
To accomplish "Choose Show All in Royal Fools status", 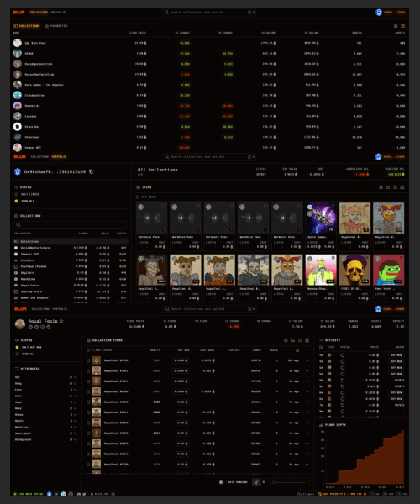I will (17, 354).
